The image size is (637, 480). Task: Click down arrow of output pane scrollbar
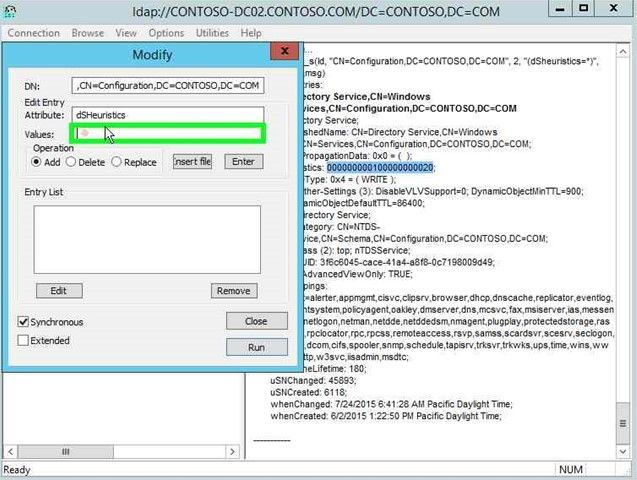622,451
